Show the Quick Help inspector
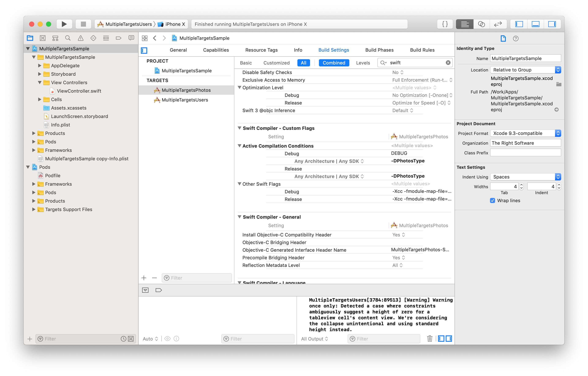This screenshot has height=376, width=588. pyautogui.click(x=516, y=38)
